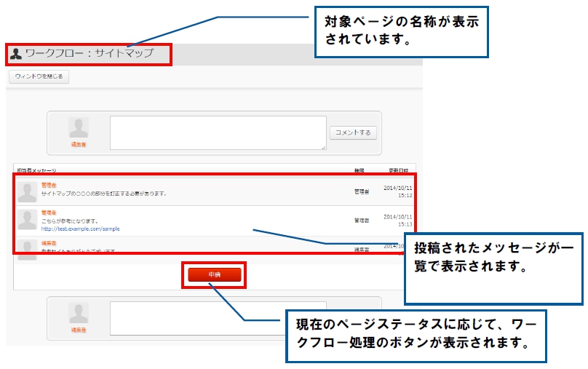
Task: Click the workflow user icon in header
Action: tap(16, 54)
